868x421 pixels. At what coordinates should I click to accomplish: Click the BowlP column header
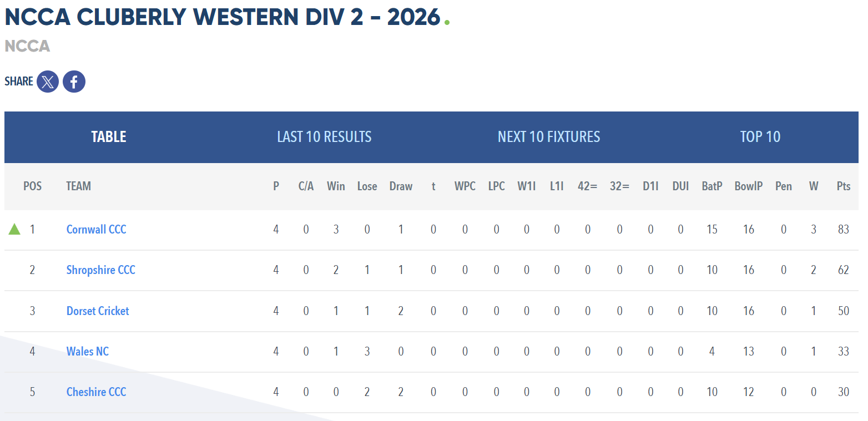(x=749, y=186)
